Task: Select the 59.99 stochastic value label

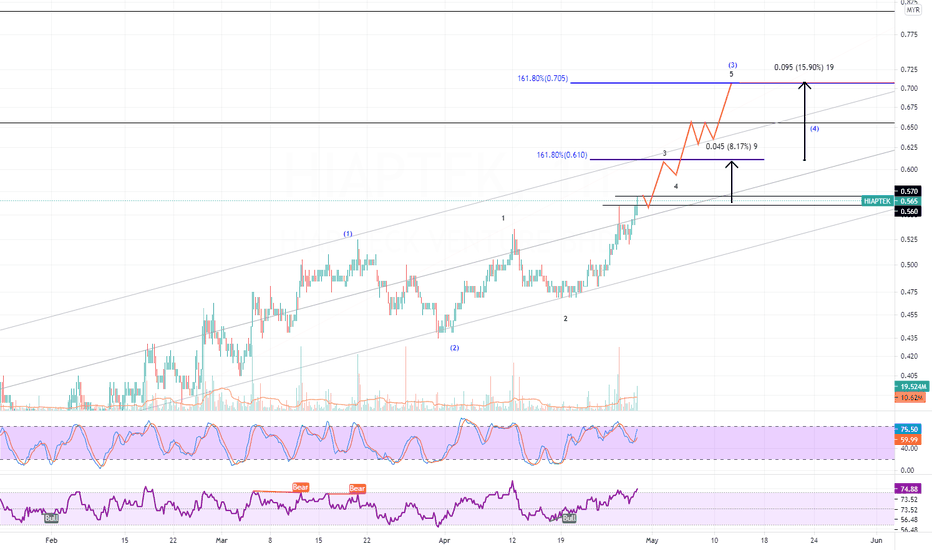Action: tap(909, 440)
